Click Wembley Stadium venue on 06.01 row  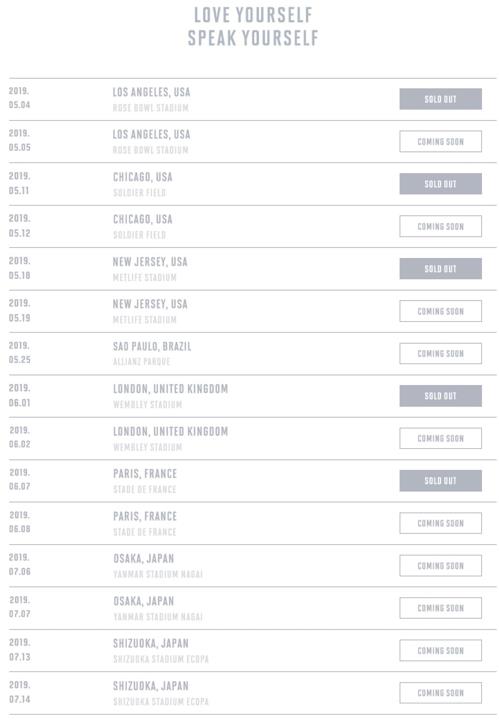pos(148,404)
